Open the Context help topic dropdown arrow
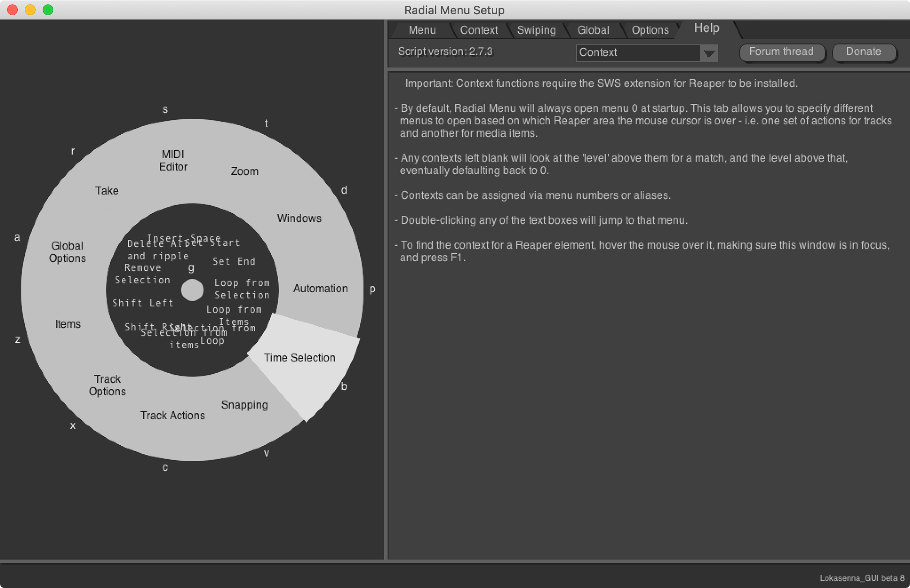 (709, 53)
